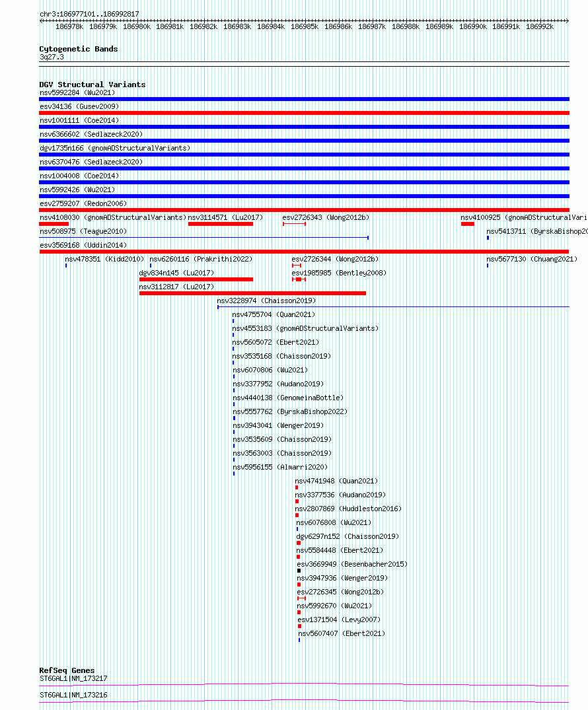Click the 3q27.3 cytogenetic band label
Screen dimensions: 588x710
(52, 57)
